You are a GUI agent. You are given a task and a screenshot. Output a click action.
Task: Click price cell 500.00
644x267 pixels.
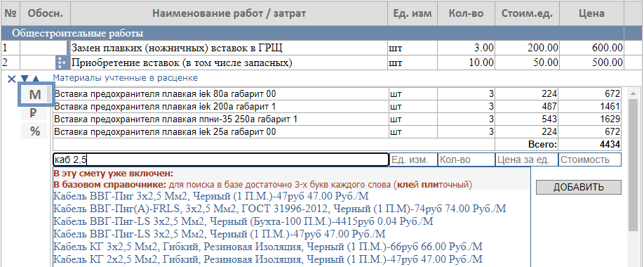tap(592, 63)
